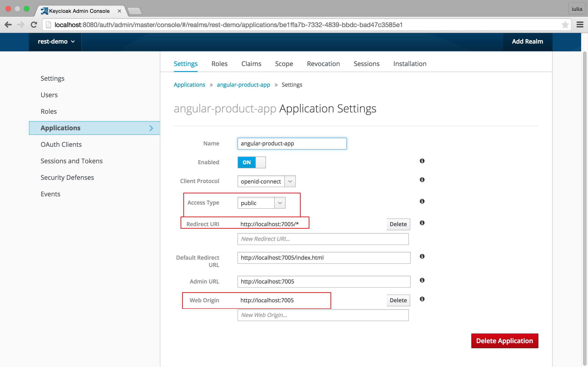Toggle the Enabled switch to OFF
Image resolution: width=588 pixels, height=367 pixels.
(252, 162)
